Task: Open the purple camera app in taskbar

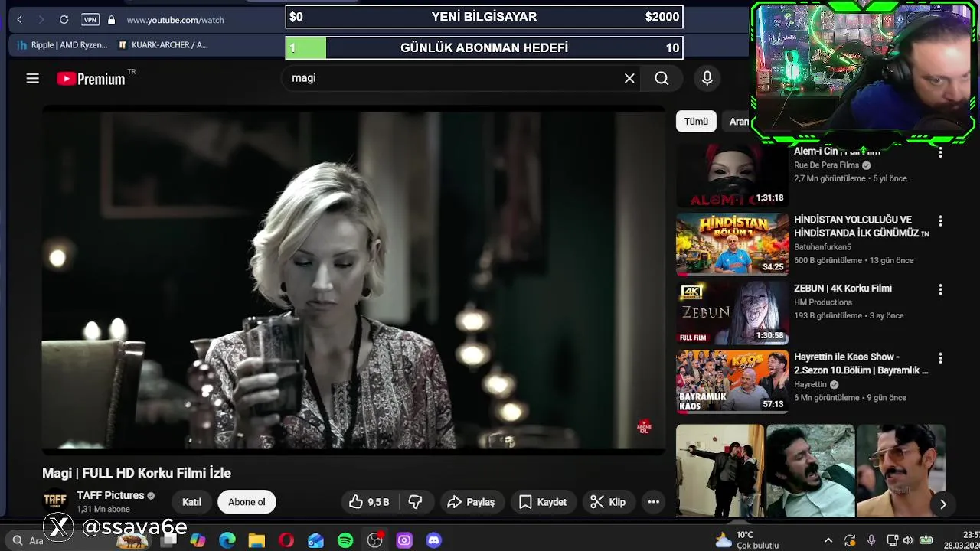Action: pos(404,540)
